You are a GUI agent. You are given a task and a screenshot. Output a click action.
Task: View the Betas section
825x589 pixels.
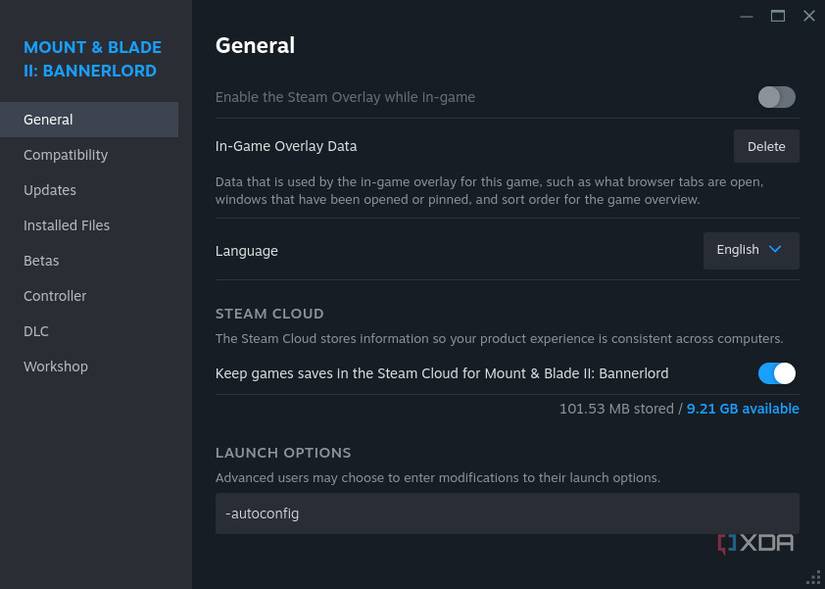tap(41, 260)
